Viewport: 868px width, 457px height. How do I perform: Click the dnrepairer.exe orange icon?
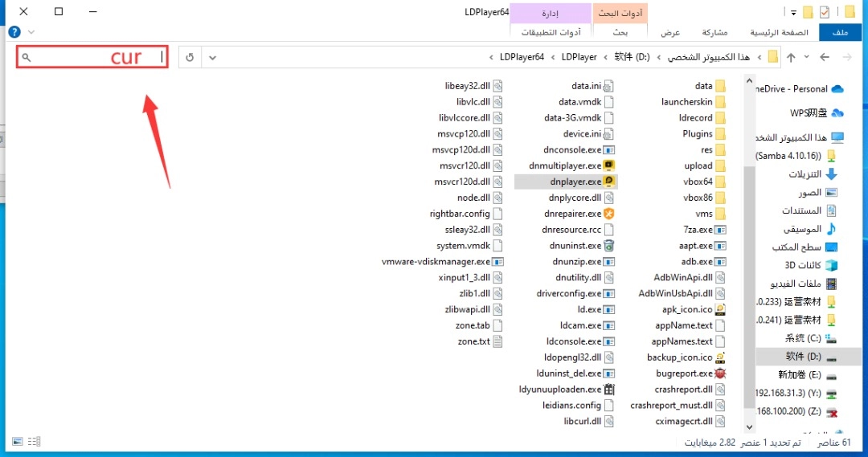pos(609,214)
